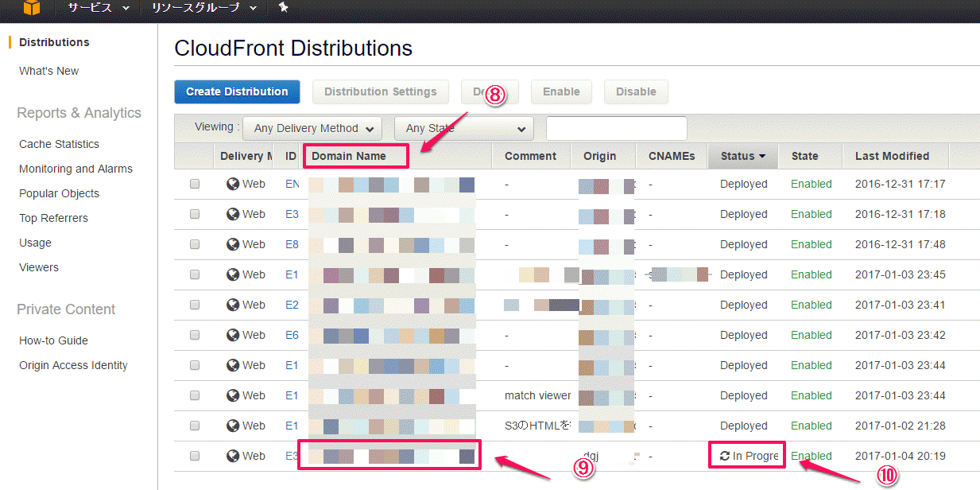Click the Enable button
980x490 pixels.
click(x=561, y=91)
